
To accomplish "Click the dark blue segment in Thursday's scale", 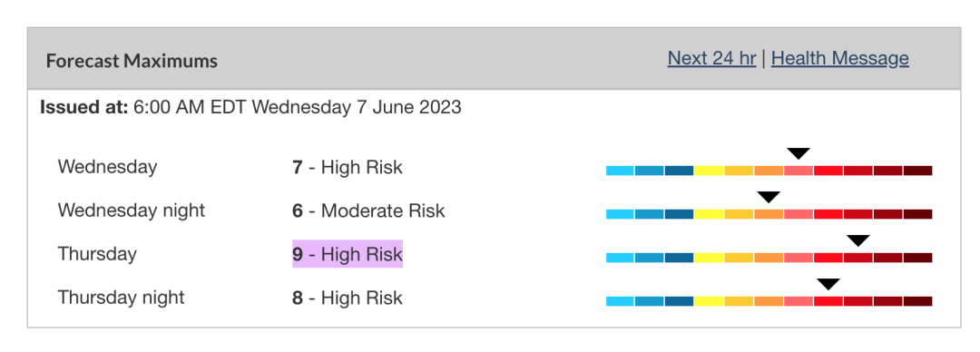I will click(x=680, y=258).
